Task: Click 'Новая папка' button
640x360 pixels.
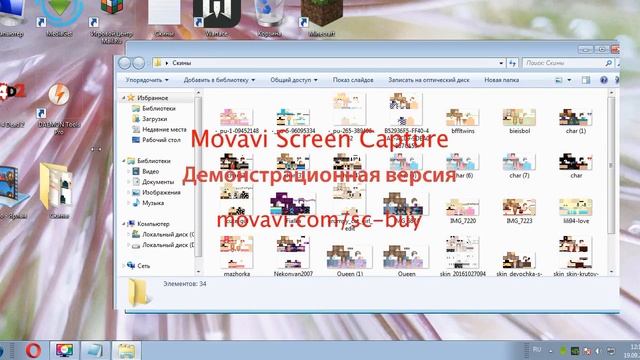Action: coord(501,80)
